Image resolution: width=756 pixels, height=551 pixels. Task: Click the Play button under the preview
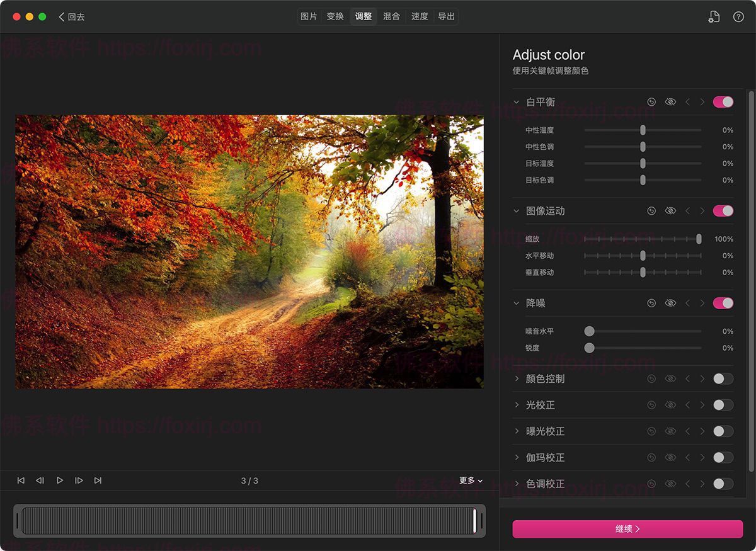tap(60, 480)
